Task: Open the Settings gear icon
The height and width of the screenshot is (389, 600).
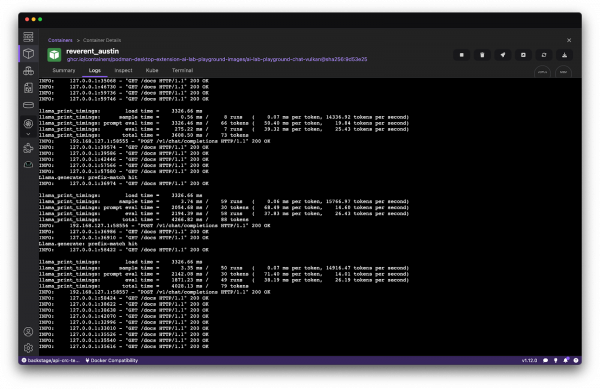Action: (28, 348)
